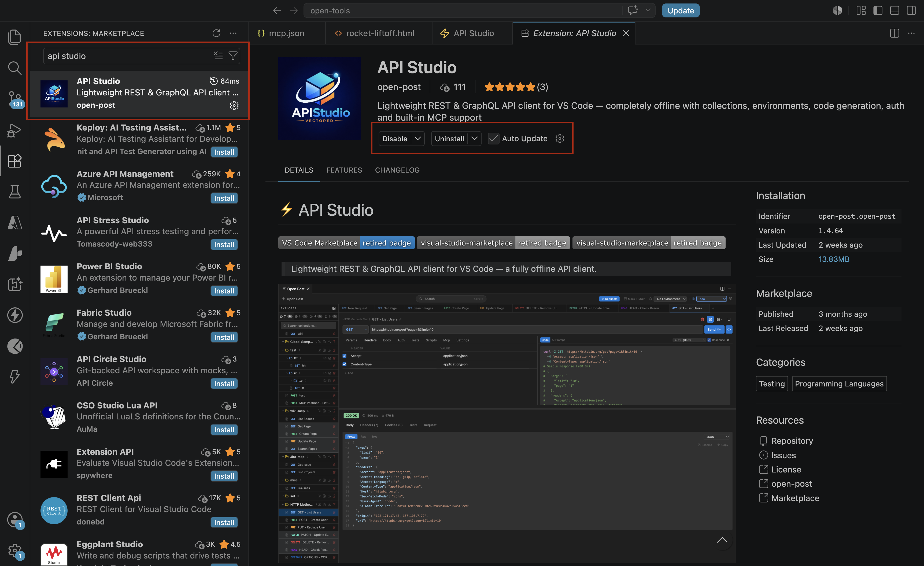Click the VS Code Marketplace retired badge
924x566 pixels.
tap(346, 243)
